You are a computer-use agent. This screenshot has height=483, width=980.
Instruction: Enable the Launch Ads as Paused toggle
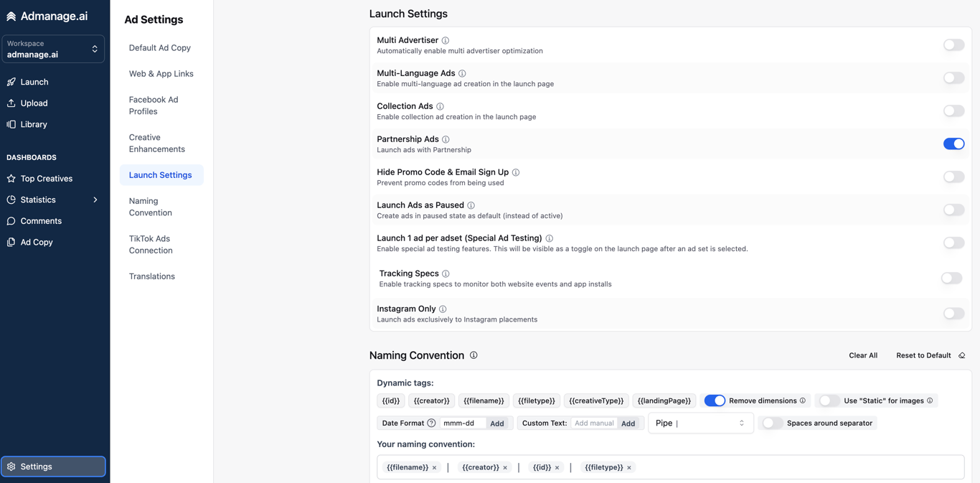point(953,210)
